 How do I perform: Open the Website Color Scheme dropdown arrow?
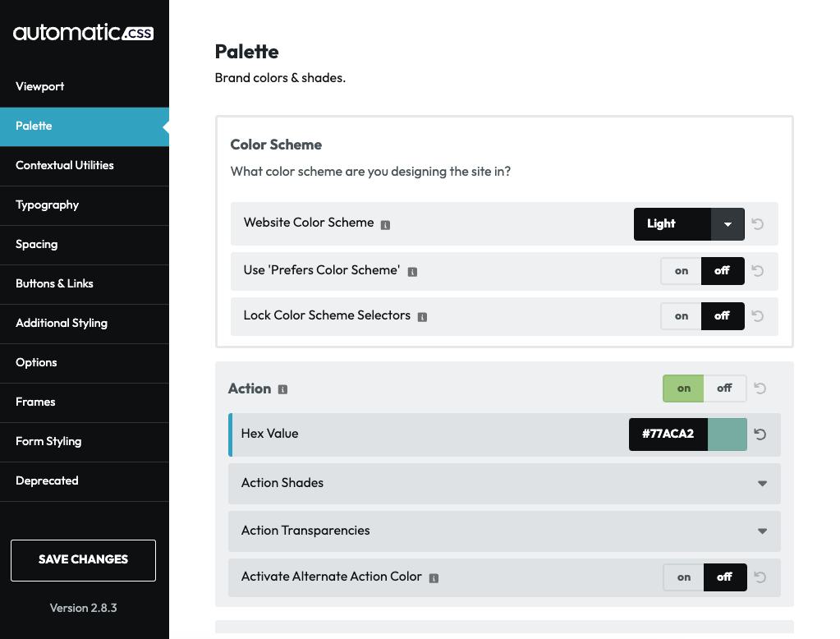tap(728, 224)
